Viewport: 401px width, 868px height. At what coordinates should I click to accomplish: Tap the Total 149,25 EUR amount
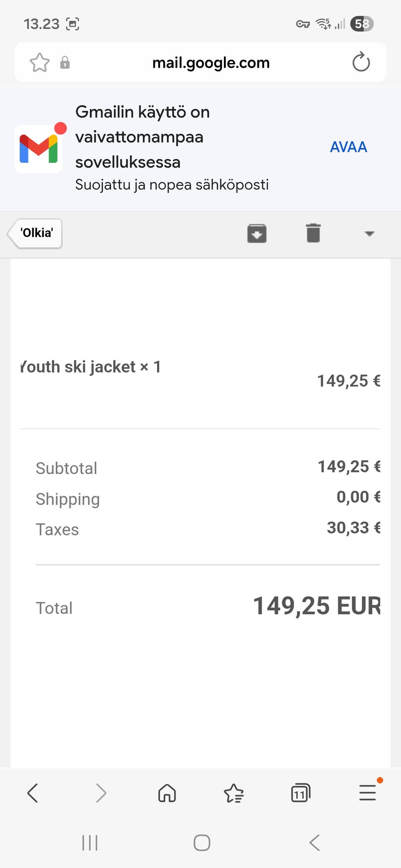317,606
